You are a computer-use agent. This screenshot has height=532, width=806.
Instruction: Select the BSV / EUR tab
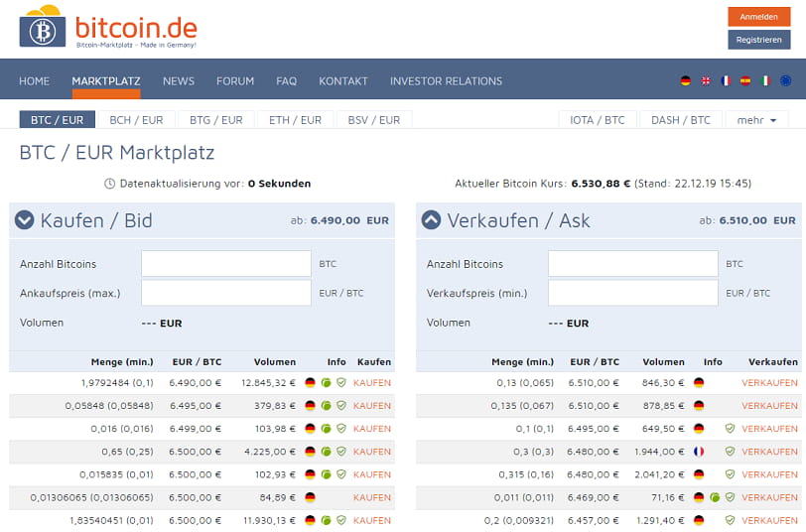coord(373,120)
